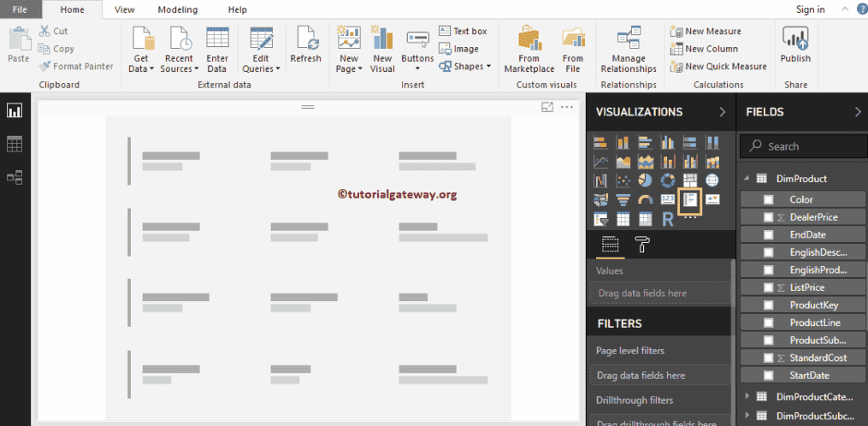Select the R script visual
The height and width of the screenshot is (426, 868).
point(668,219)
